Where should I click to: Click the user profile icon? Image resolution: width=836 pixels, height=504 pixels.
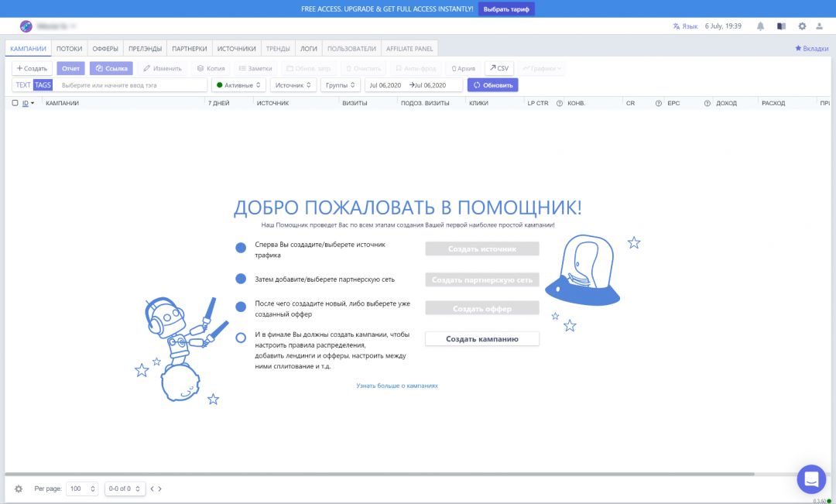tap(820, 26)
